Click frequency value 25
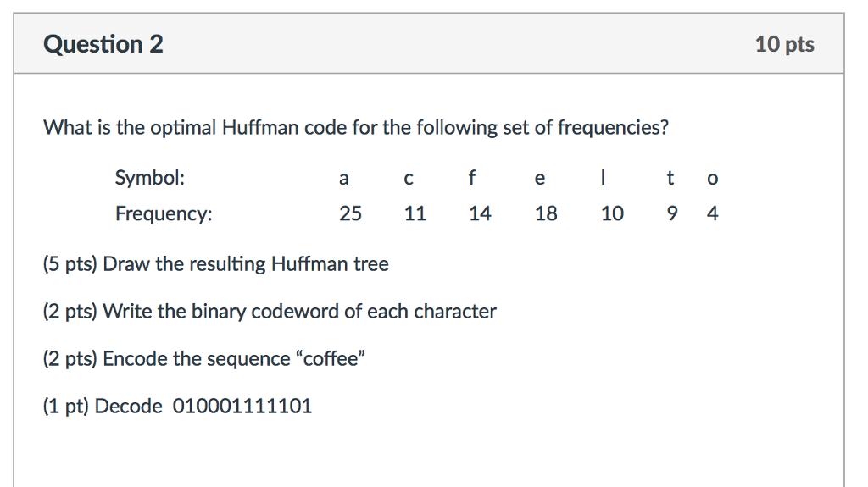868x487 pixels. tap(350, 213)
